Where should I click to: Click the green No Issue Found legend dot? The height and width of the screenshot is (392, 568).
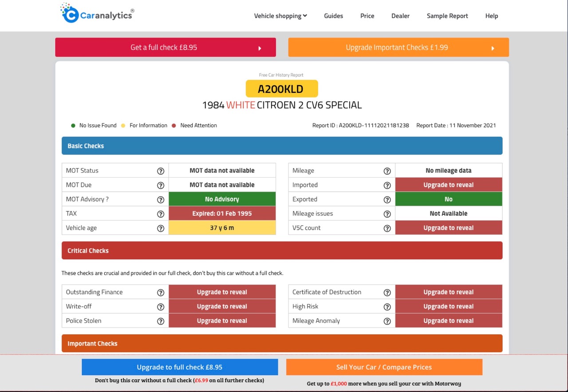pyautogui.click(x=73, y=125)
